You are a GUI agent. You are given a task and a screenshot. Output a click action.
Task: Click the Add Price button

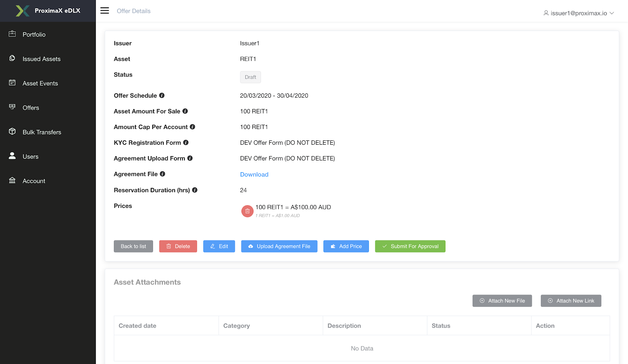pos(346,246)
